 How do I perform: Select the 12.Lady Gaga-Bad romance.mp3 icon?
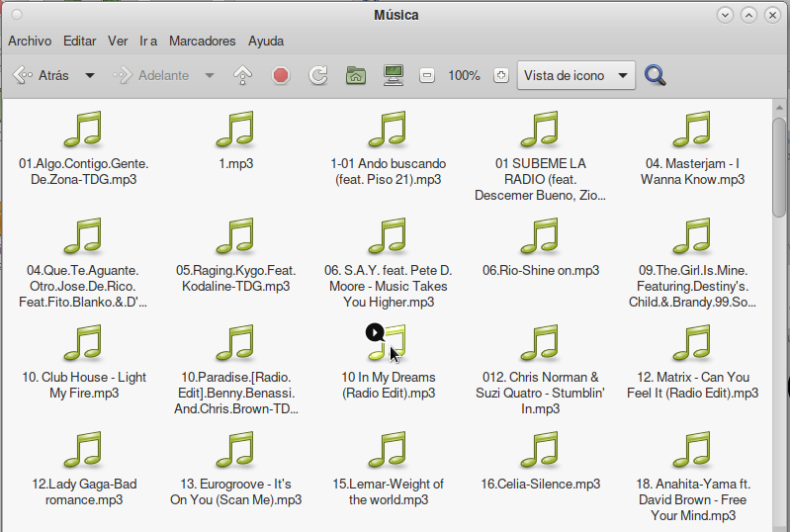83,449
